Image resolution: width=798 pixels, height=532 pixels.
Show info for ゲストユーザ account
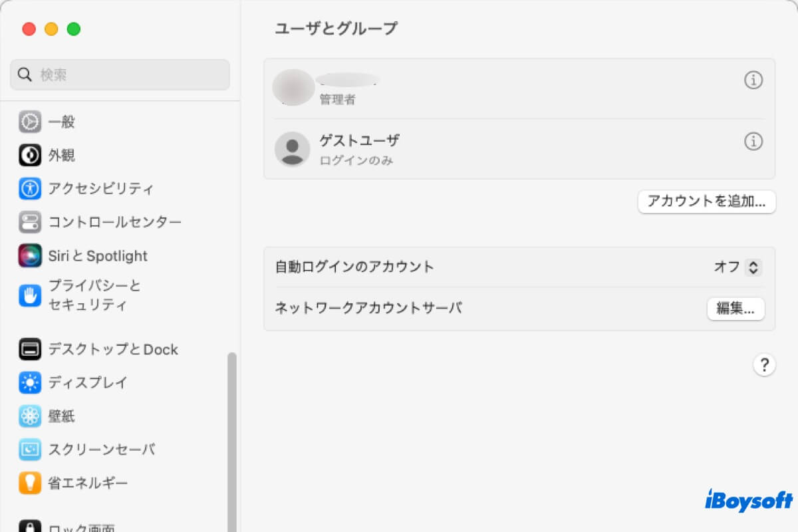[x=753, y=142]
